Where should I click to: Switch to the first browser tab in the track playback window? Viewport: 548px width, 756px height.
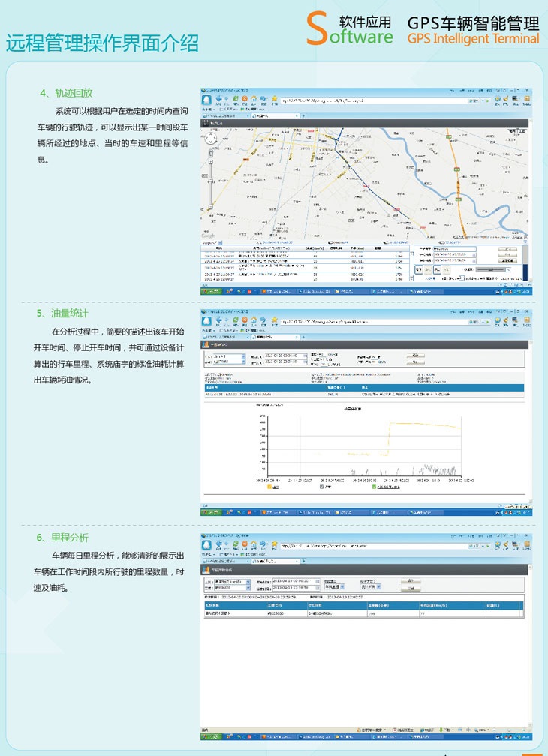[x=224, y=116]
